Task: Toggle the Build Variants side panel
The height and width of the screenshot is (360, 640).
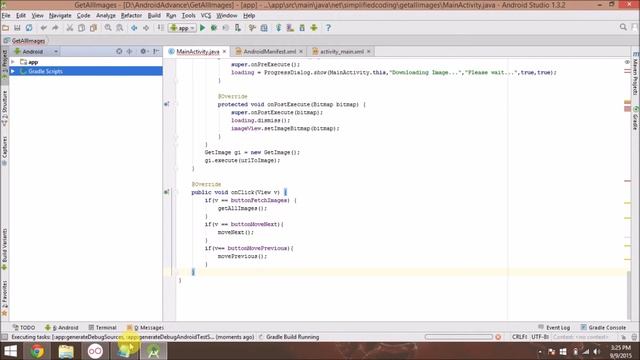Action: point(4,249)
